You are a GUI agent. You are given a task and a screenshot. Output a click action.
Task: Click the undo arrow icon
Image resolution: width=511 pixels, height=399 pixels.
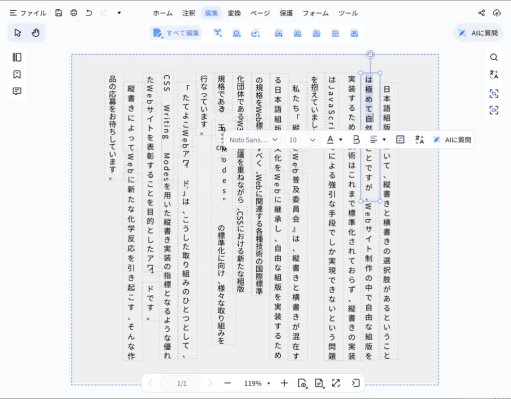[x=89, y=13]
